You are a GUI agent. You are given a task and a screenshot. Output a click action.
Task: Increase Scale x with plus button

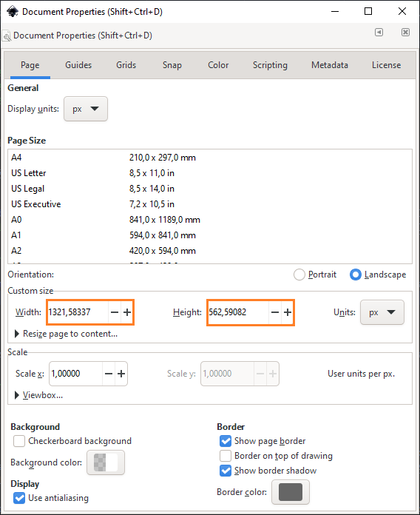(121, 374)
